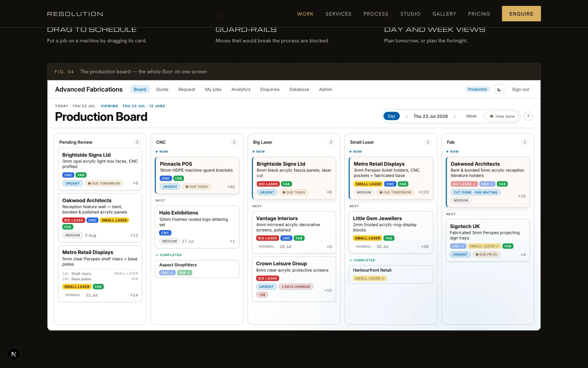Click DUE TODAY tag on Pinnacle POS
This screenshot has height=368, width=588.
(x=197, y=187)
